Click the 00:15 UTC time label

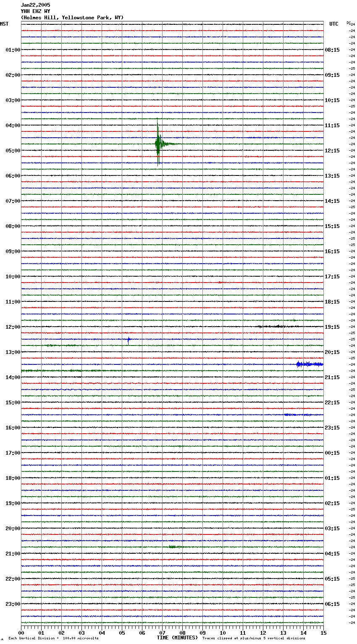click(x=332, y=453)
